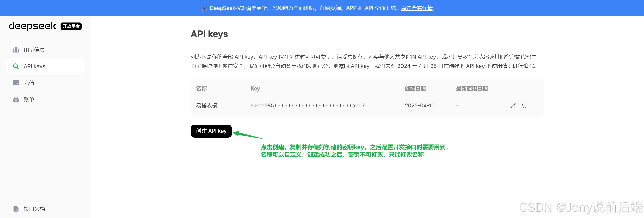Click the 开放平台 badge
The image size is (644, 218).
point(71,26)
